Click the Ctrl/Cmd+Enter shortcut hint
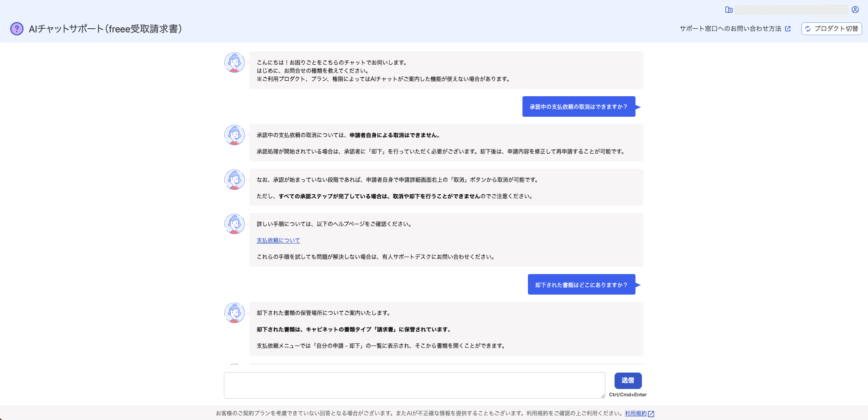 (x=628, y=395)
